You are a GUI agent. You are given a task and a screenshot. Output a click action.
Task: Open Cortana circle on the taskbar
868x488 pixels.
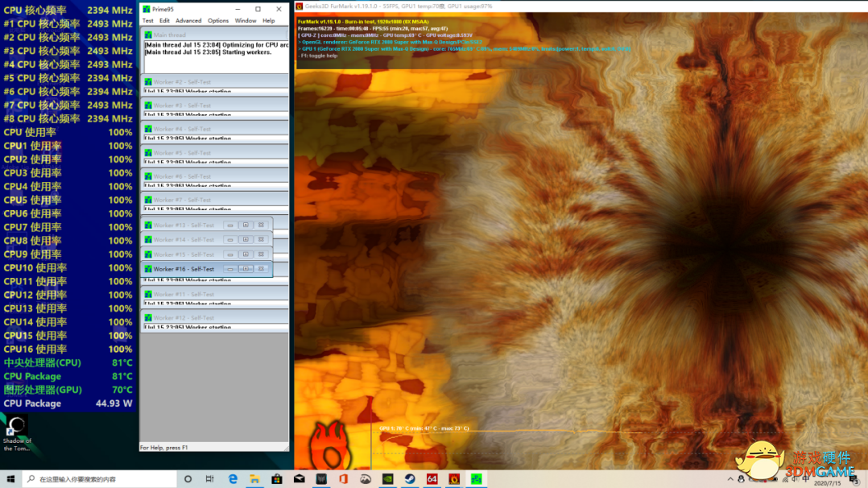coord(188,479)
